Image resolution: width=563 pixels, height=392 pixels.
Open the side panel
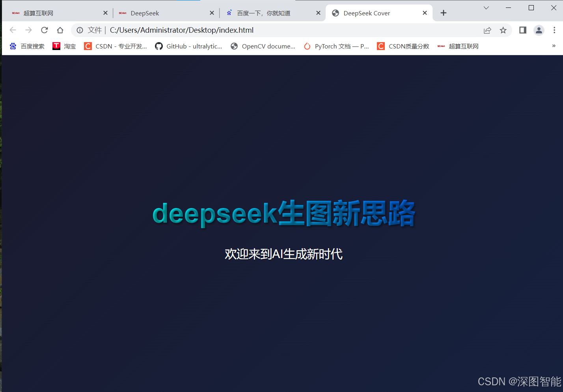523,30
